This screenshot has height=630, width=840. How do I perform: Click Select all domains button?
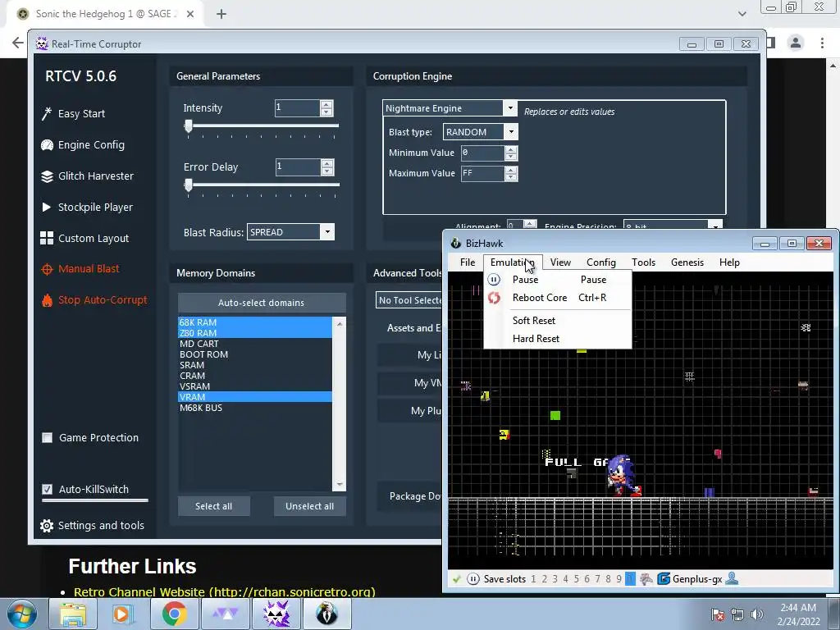pos(214,506)
